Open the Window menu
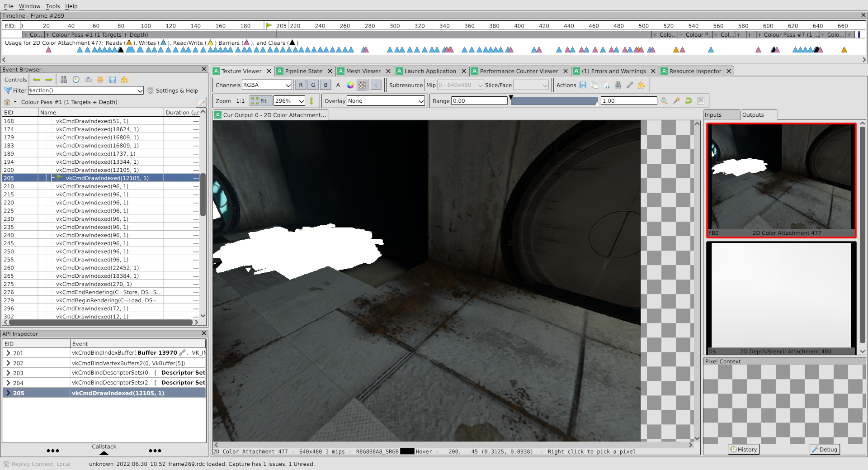This screenshot has height=470, width=868. [x=29, y=6]
